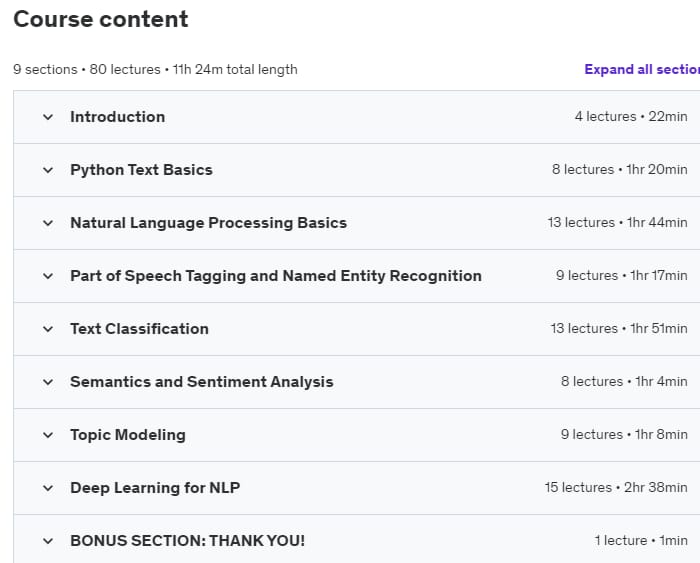Expand Part of Speech Tagging chevron
This screenshot has width=700, height=563.
click(x=48, y=276)
